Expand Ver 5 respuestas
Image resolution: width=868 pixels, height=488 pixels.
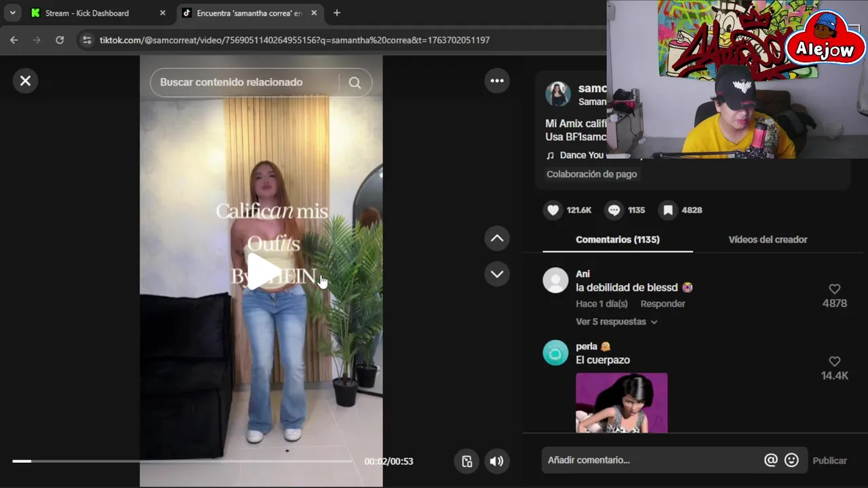click(616, 322)
